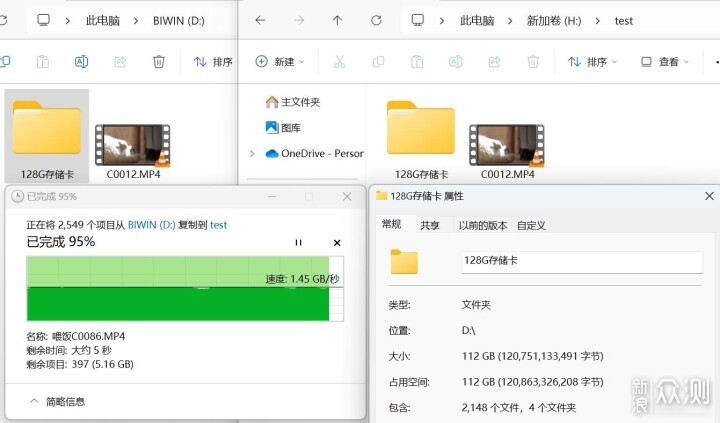The height and width of the screenshot is (423, 720).
Task: Pause the file copy operation
Action: click(x=298, y=243)
